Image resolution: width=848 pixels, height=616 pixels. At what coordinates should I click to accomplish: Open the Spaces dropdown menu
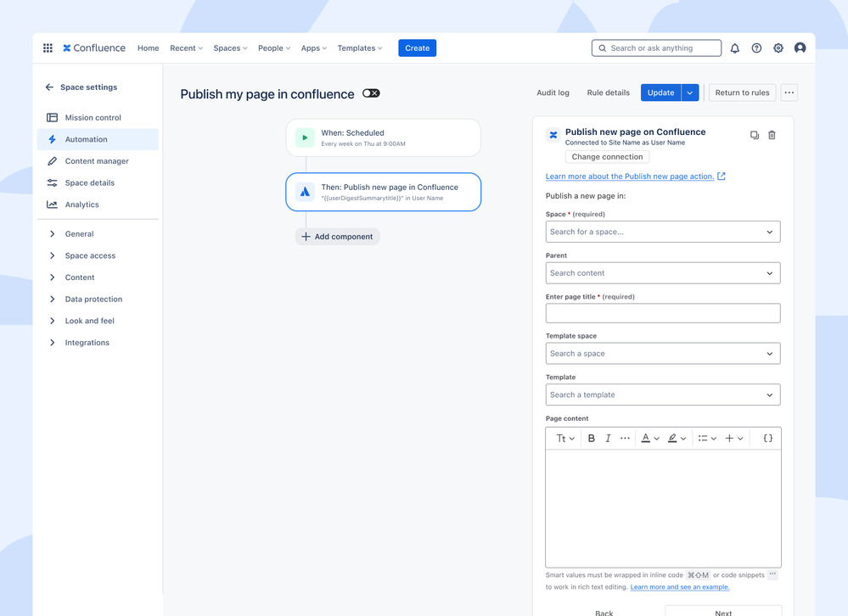(x=230, y=48)
